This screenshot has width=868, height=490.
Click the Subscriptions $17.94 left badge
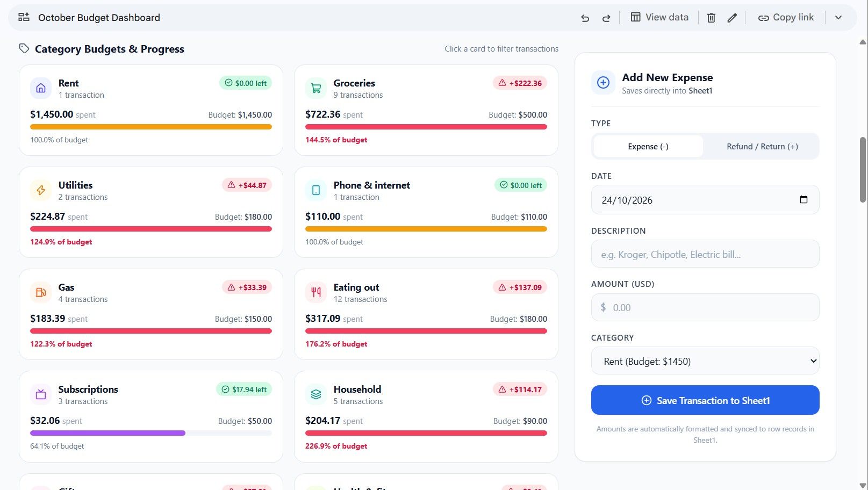(x=244, y=390)
